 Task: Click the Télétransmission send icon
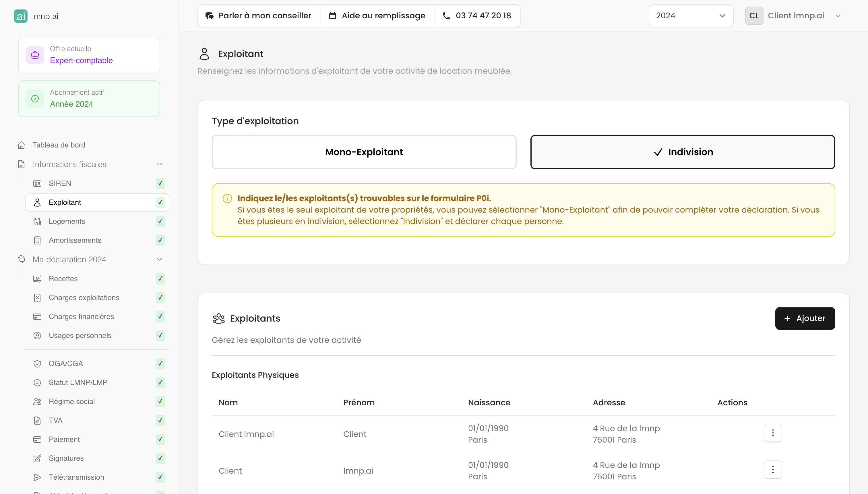[x=37, y=477]
